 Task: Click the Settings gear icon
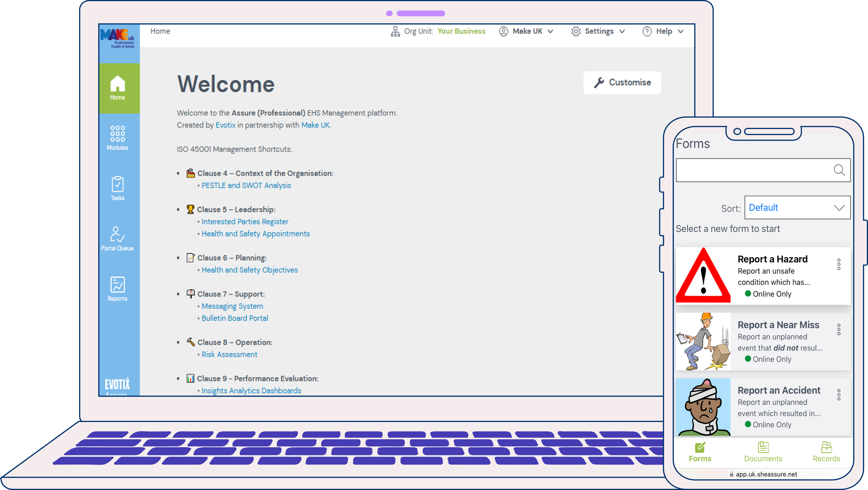576,31
